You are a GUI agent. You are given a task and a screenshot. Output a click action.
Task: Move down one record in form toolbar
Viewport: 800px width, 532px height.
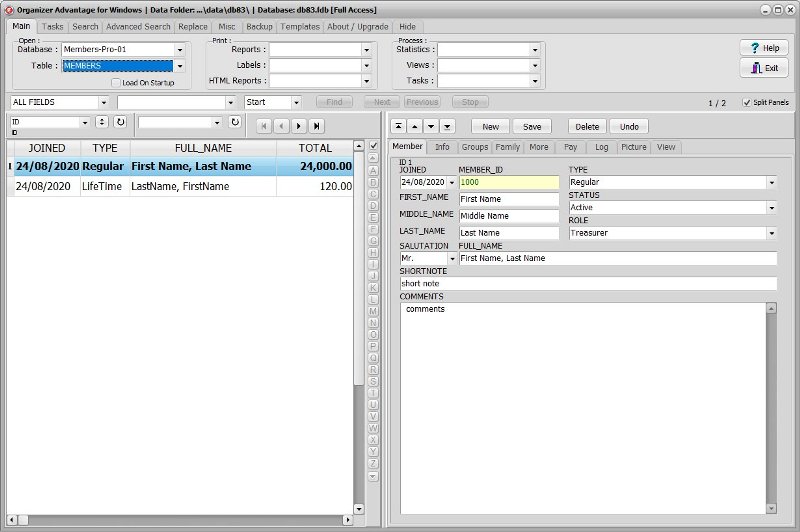pyautogui.click(x=431, y=126)
